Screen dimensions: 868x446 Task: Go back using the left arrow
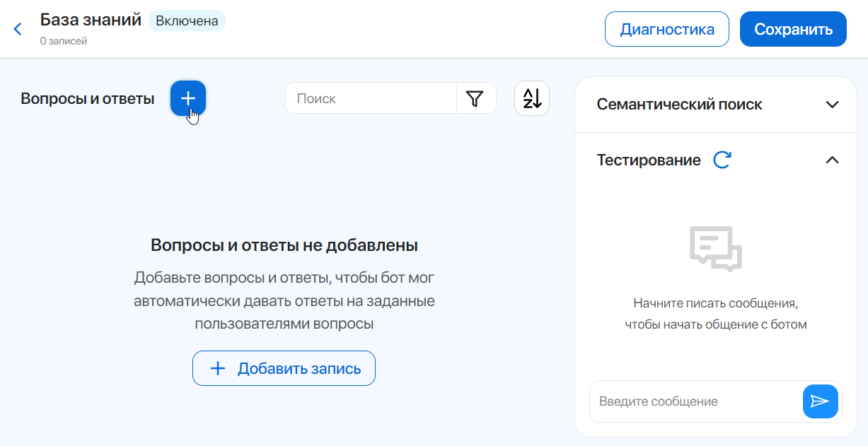[18, 29]
